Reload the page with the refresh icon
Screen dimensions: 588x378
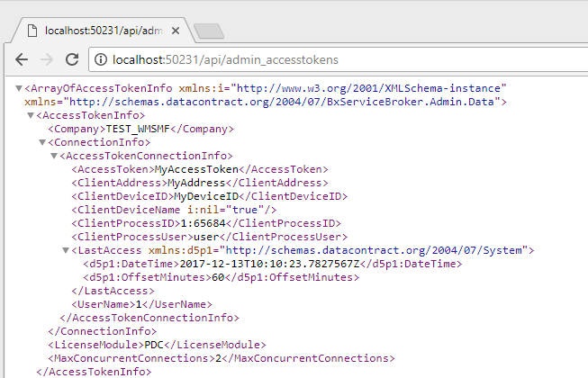(x=71, y=59)
